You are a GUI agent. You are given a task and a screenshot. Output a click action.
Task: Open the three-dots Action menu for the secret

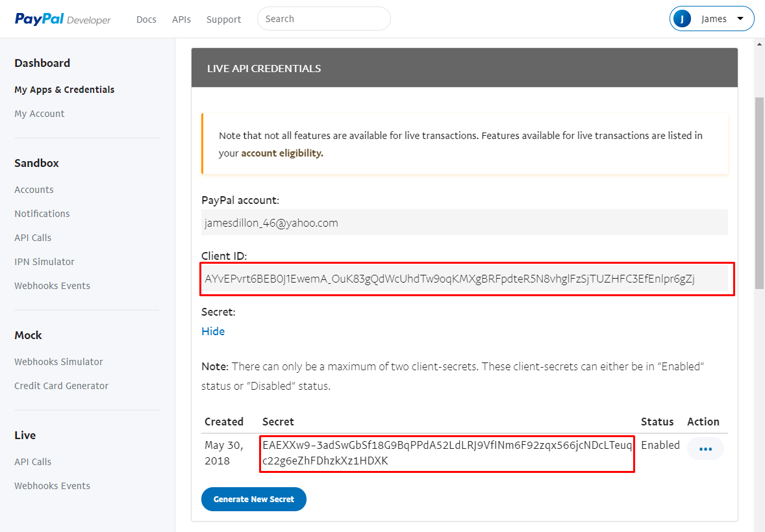pyautogui.click(x=705, y=449)
